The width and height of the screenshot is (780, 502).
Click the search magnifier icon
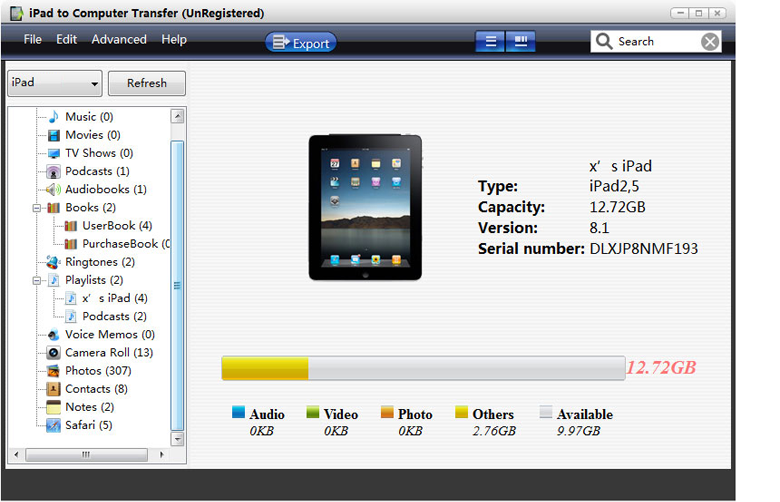click(x=604, y=41)
